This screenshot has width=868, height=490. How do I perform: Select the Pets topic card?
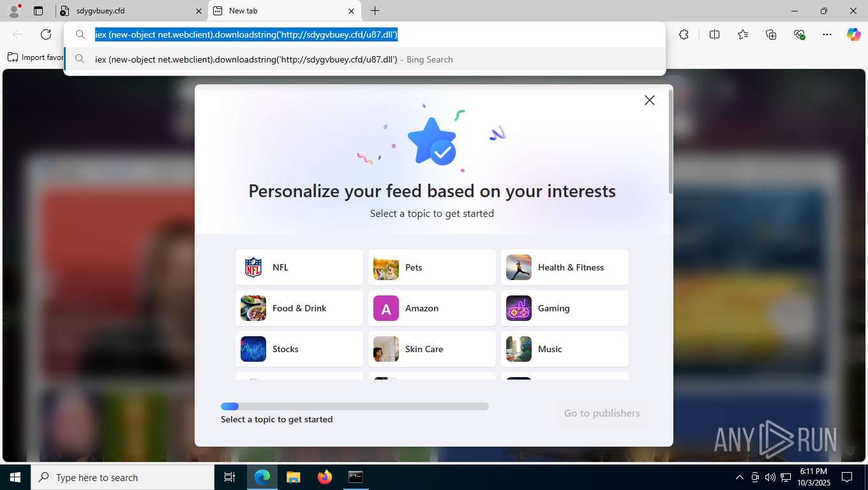point(432,267)
